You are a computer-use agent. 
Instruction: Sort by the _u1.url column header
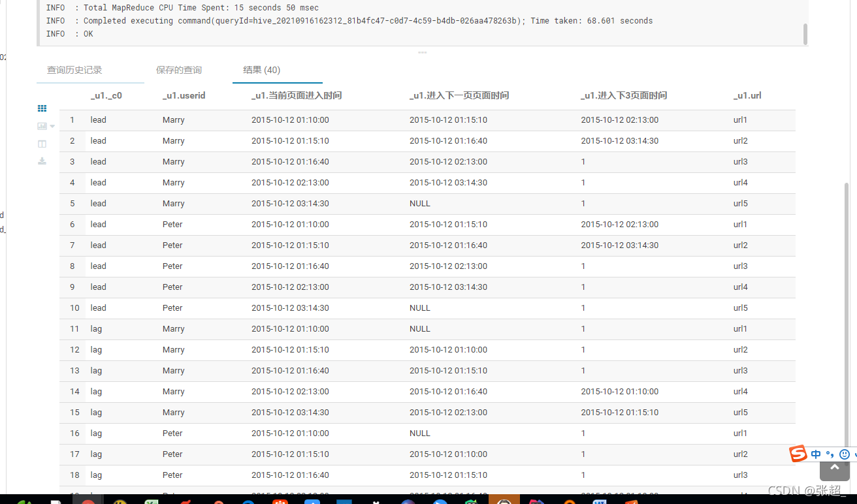coord(747,95)
